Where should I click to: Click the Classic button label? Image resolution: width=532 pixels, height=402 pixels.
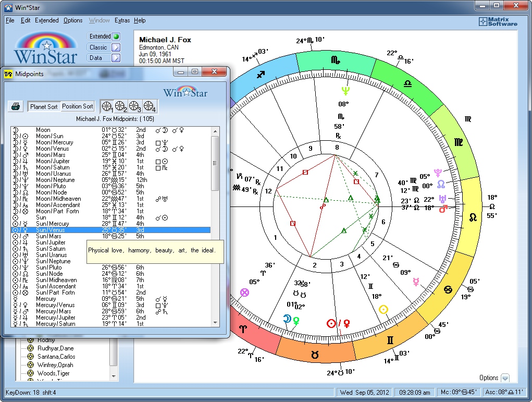98,47
